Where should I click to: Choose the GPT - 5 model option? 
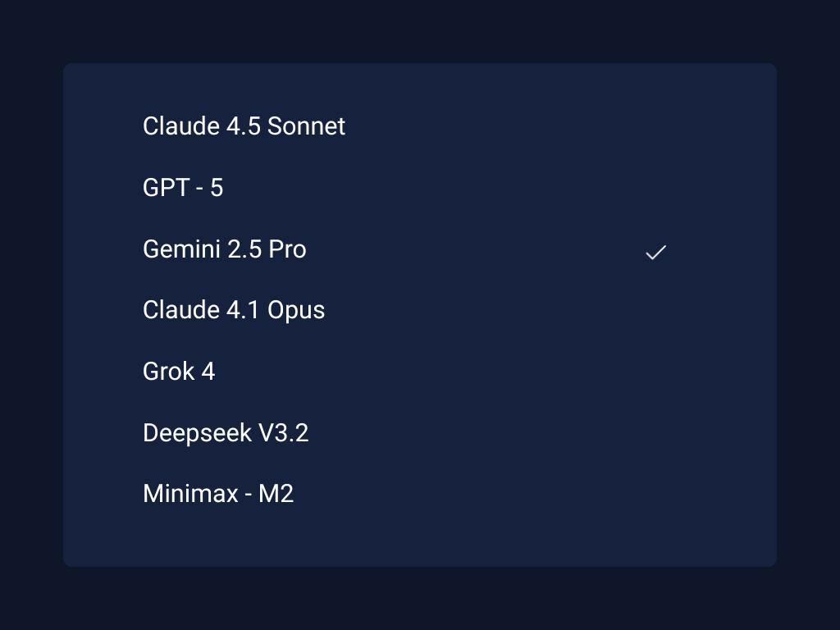(x=183, y=188)
